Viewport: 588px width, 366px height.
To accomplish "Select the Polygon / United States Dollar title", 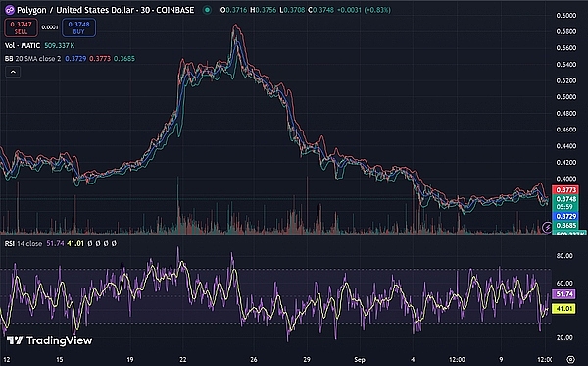I will pyautogui.click(x=76, y=10).
